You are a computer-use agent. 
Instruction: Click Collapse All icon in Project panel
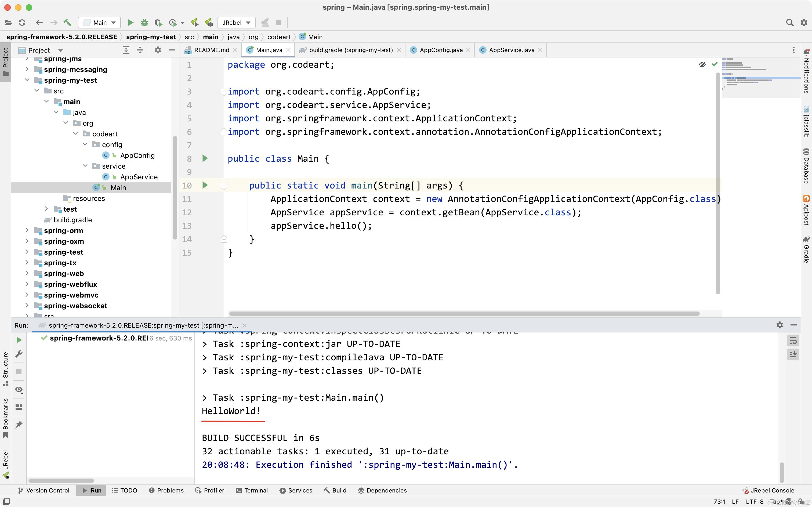(x=140, y=50)
